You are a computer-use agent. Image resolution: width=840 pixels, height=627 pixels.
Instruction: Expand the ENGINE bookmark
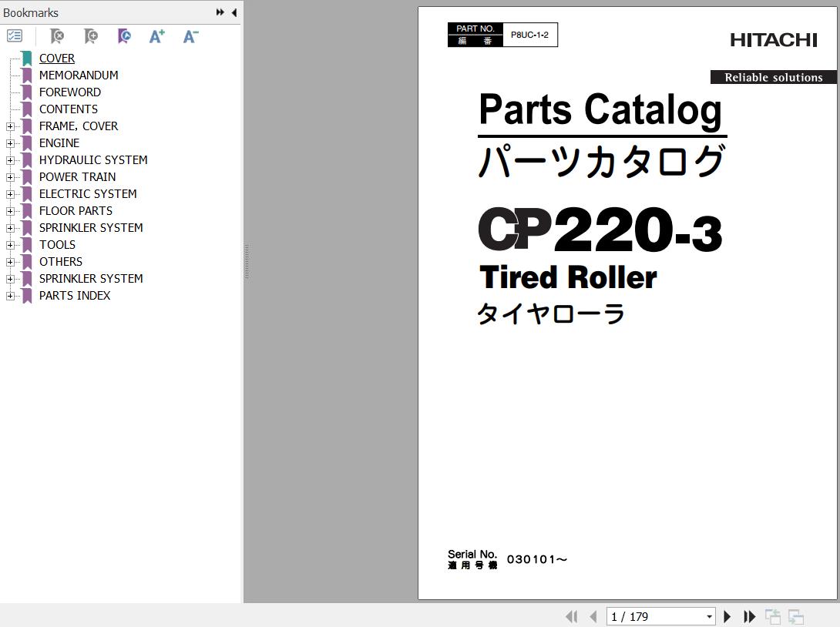tap(10, 143)
